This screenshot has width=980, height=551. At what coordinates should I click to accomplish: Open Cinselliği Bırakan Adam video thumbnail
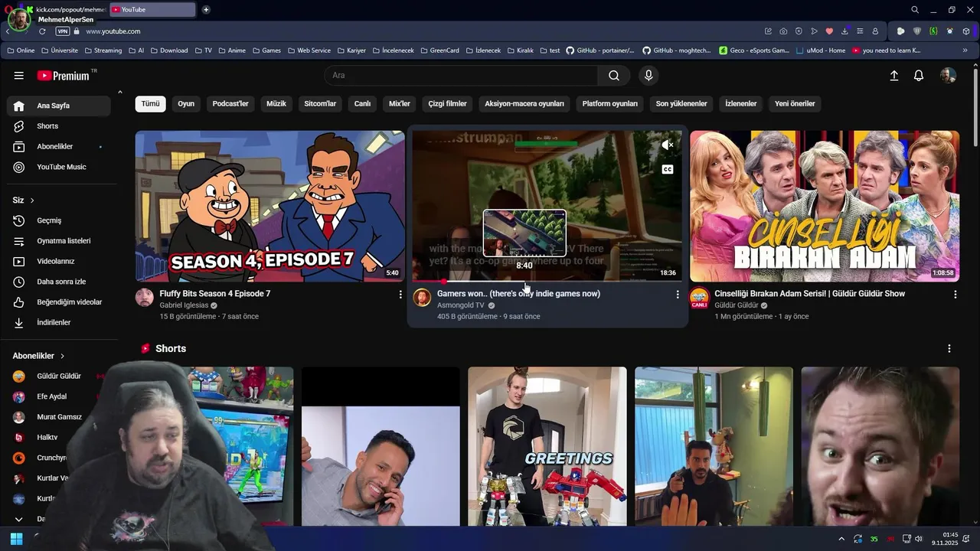(825, 206)
